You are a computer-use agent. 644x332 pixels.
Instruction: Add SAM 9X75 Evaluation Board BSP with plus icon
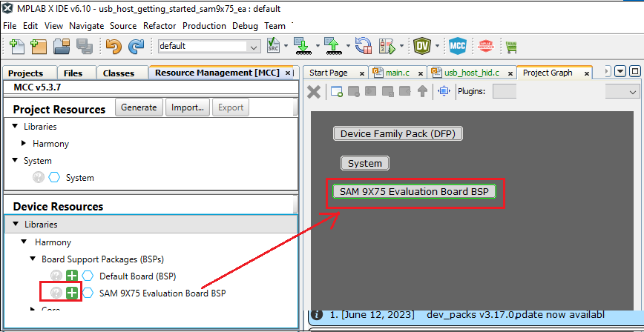pyautogui.click(x=72, y=293)
